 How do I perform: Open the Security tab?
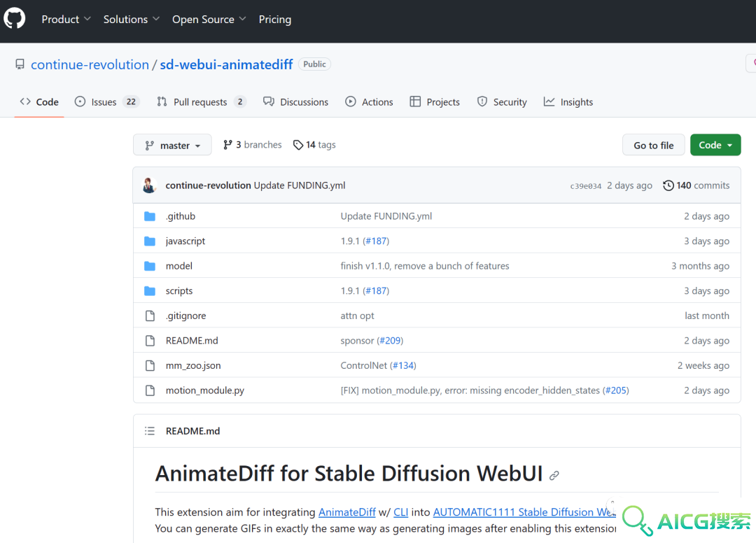(x=502, y=102)
